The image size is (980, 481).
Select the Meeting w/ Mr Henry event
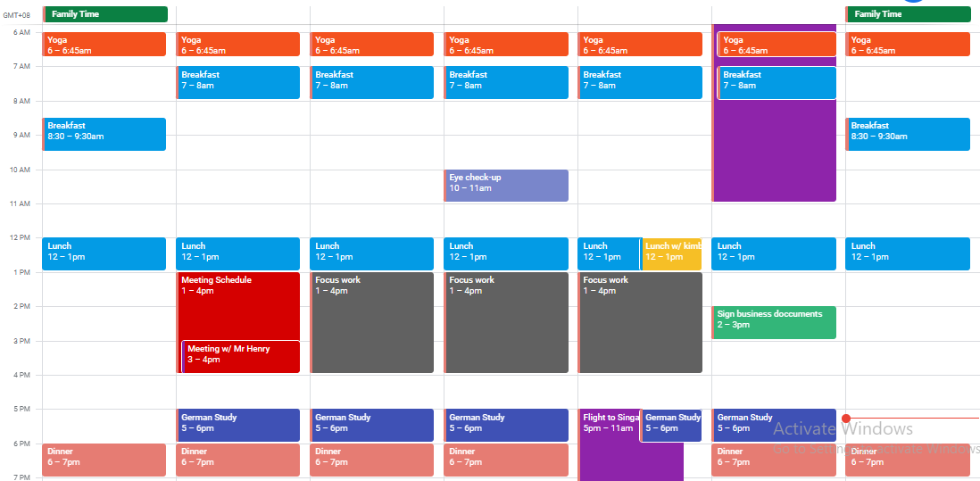pos(241,355)
